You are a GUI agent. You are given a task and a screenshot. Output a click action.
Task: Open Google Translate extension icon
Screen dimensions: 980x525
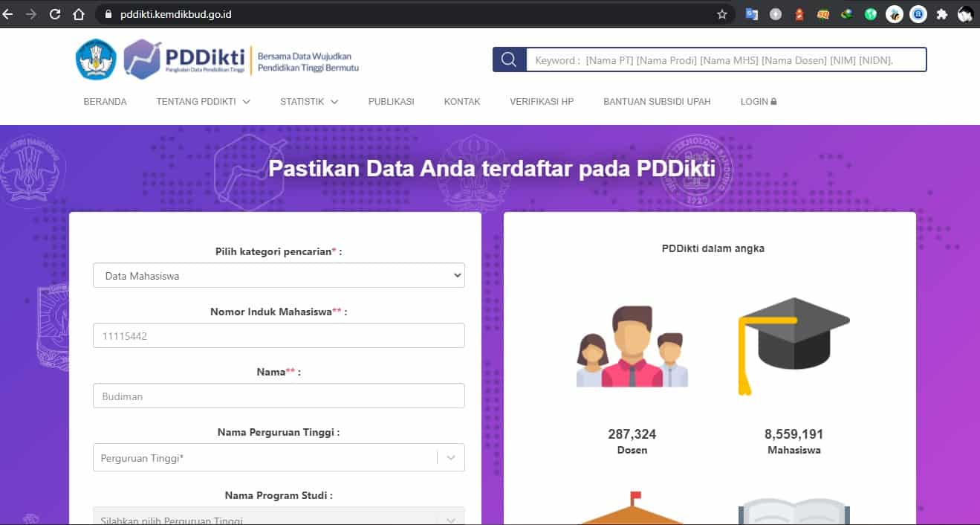point(752,13)
